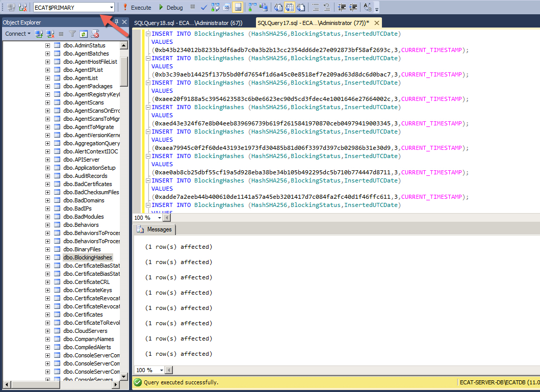Viewport: 540px width, 392px height.
Task: Adjust the results pane zoom control
Action: [148, 370]
